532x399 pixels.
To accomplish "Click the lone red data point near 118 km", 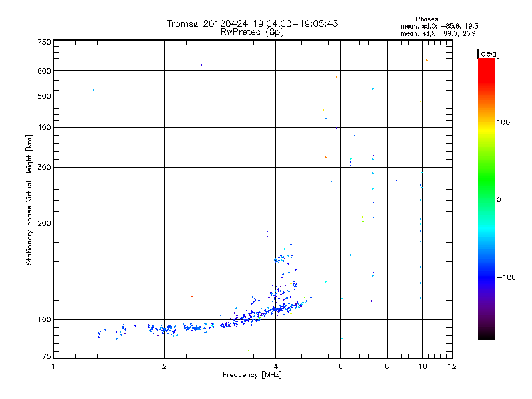I will click(x=192, y=297).
